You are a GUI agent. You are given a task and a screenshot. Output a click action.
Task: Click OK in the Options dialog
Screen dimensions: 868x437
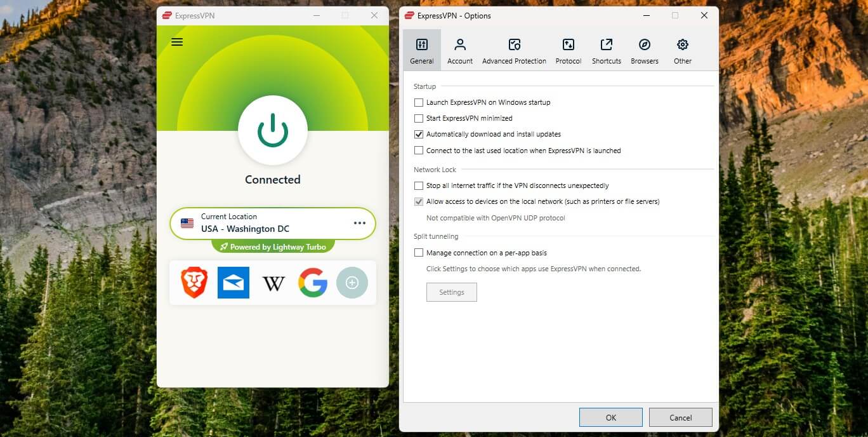611,417
